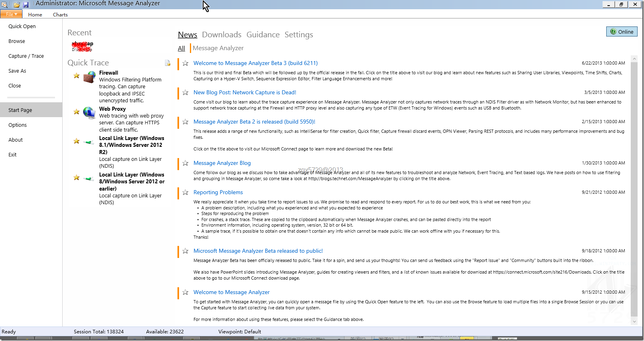Click Session Total: 138324 in status bar
This screenshot has height=341, width=644.
pos(99,332)
